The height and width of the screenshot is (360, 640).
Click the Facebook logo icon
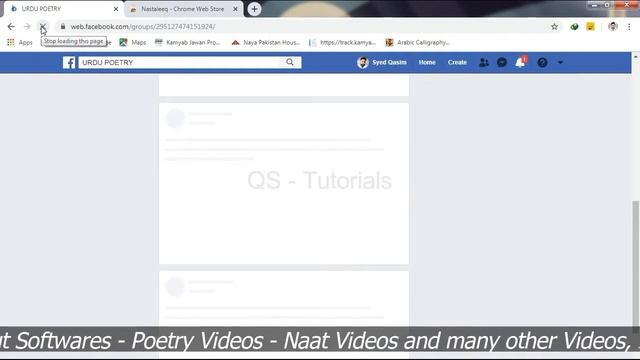click(x=69, y=62)
